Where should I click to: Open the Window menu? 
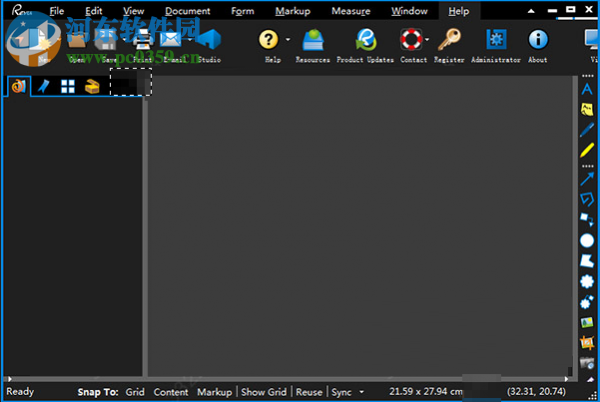coord(409,11)
